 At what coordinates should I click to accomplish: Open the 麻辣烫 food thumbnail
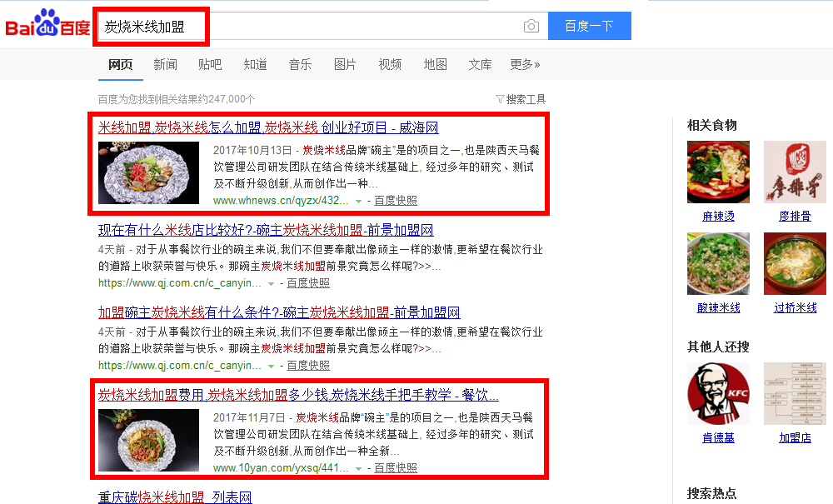718,172
